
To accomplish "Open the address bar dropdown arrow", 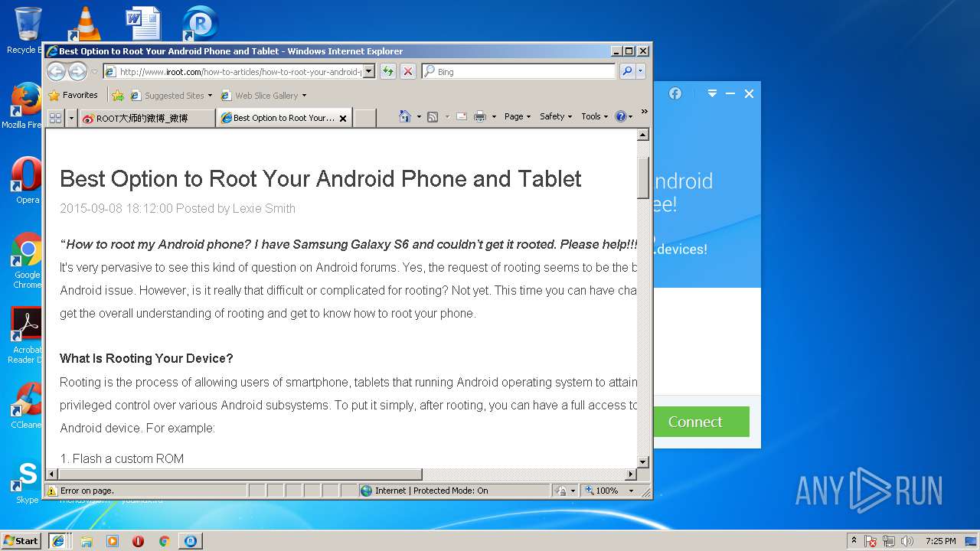I will coord(368,71).
